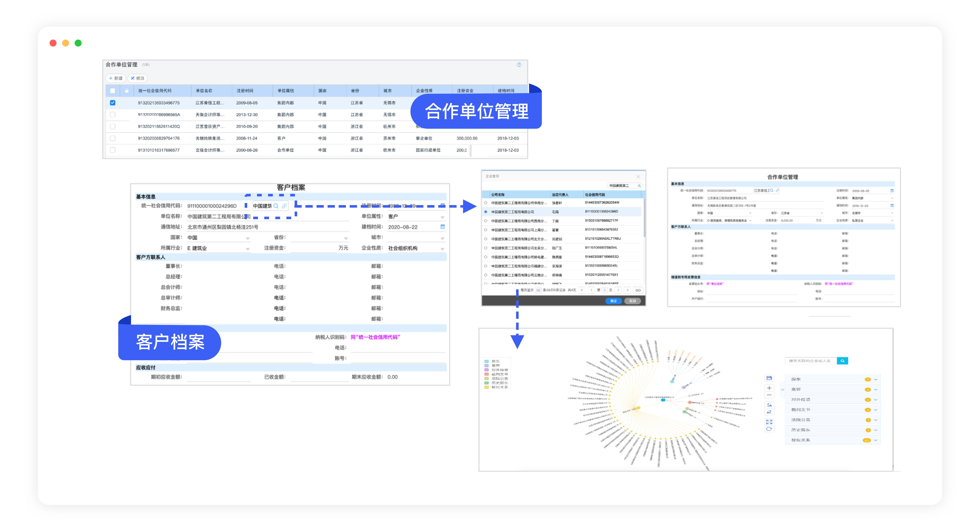Image resolution: width=980 pixels, height=531 pixels.
Task: Open the 单位属性 dropdown showing 客户
Action: coord(416,217)
